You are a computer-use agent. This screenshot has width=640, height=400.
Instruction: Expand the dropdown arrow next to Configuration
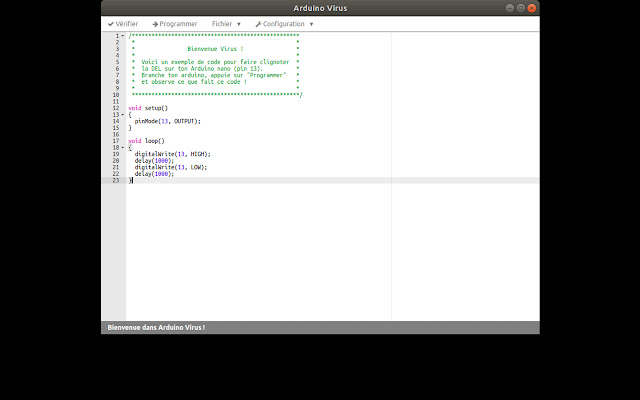click(311, 23)
